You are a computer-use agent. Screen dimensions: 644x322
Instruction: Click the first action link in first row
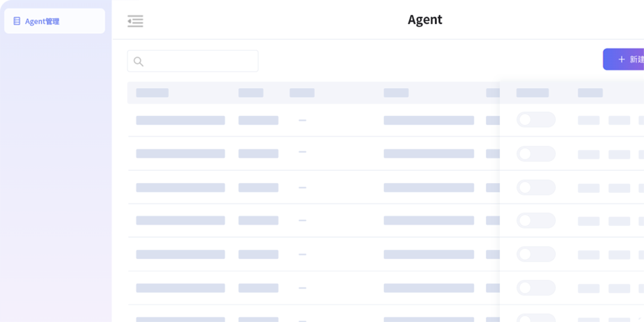[x=588, y=120]
